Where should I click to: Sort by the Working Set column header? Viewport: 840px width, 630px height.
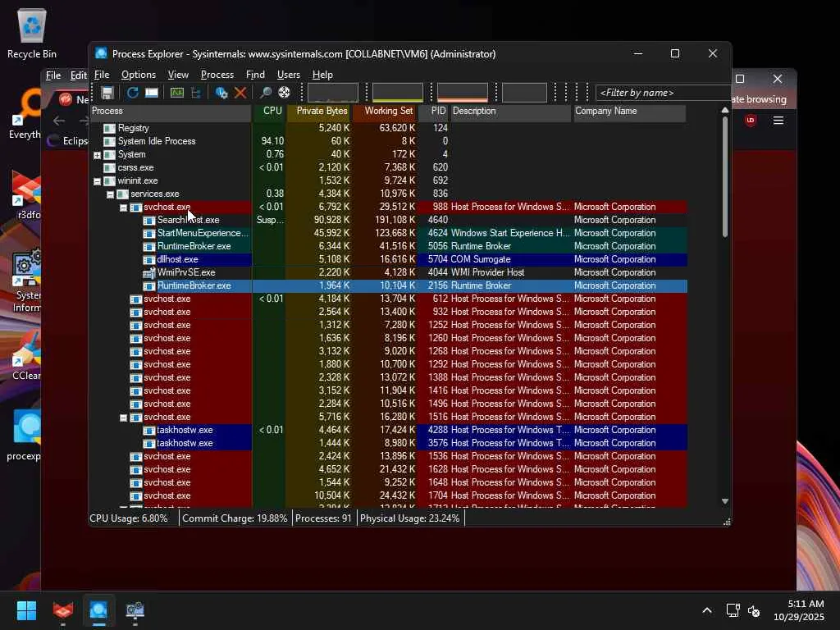point(385,111)
